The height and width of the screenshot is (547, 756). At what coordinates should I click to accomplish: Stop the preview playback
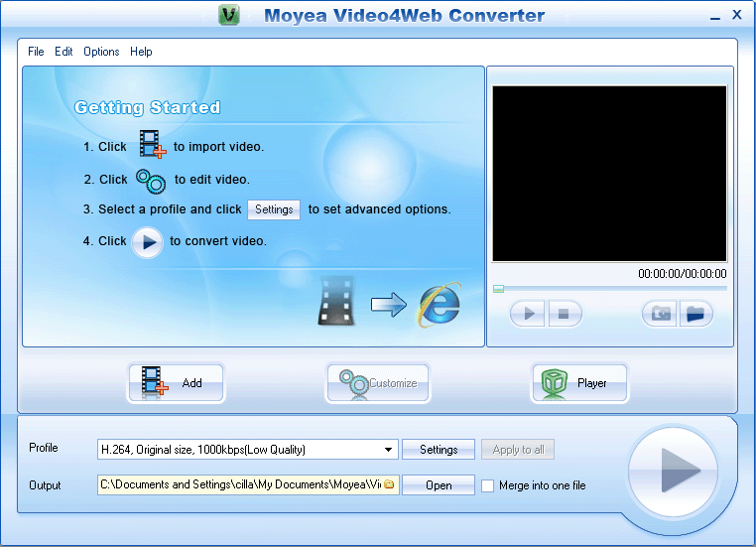point(564,314)
